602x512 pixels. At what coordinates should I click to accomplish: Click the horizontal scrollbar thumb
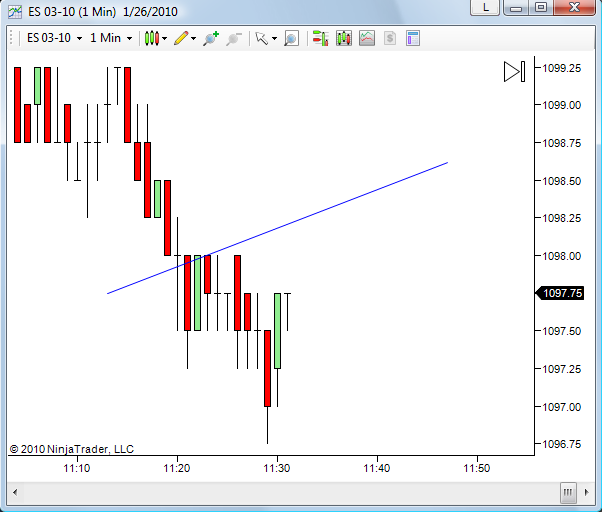(x=568, y=492)
